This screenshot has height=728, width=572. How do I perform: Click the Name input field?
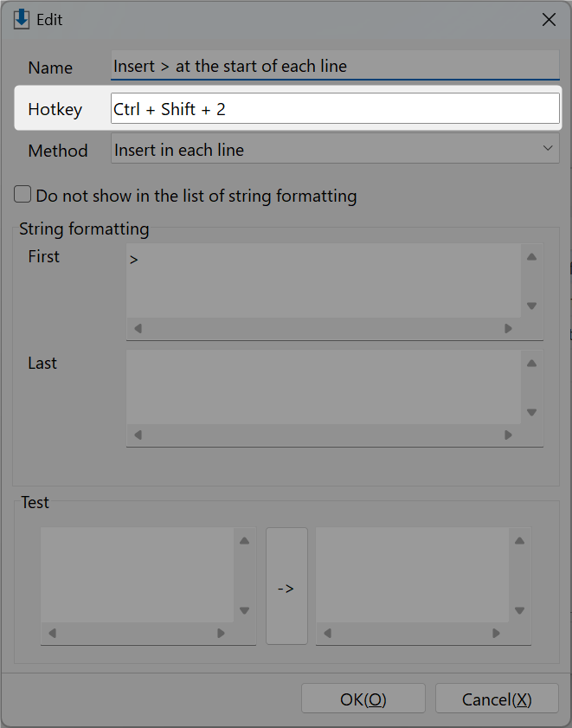tap(335, 66)
